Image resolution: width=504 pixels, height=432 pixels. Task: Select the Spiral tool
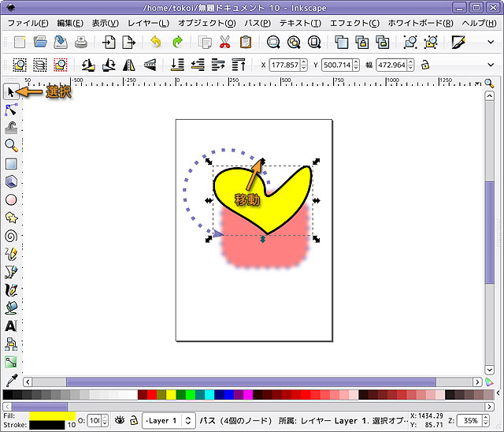tap(11, 236)
